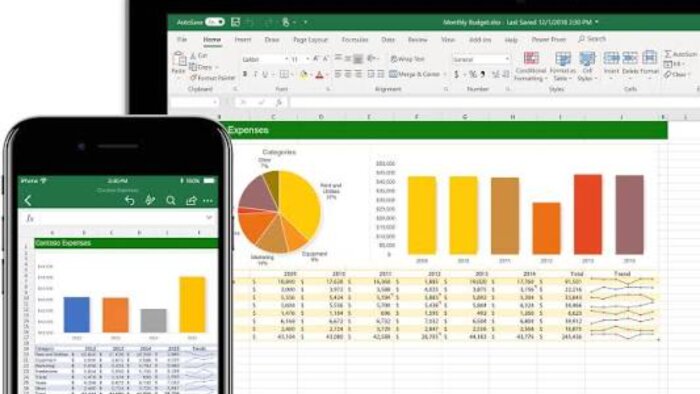700x394 pixels.
Task: Click the Center alignment icon
Action: 348,74
